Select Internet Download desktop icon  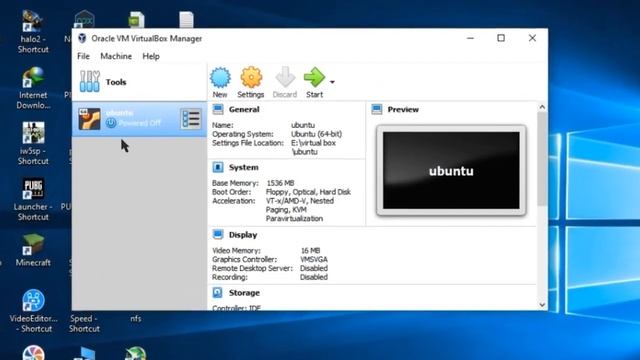point(33,88)
